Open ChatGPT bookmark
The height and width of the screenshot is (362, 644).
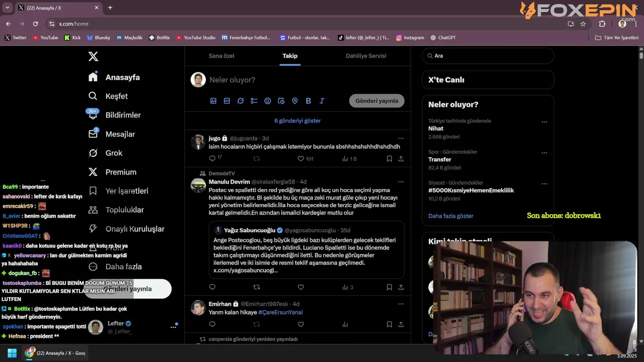(x=443, y=38)
